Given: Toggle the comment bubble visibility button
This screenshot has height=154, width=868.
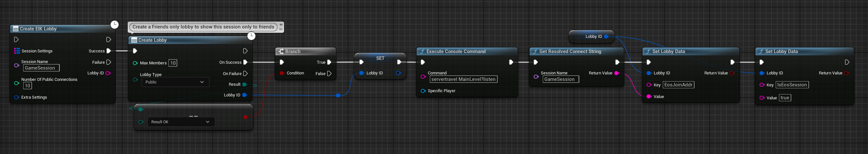Looking at the screenshot, I should 281,29.
